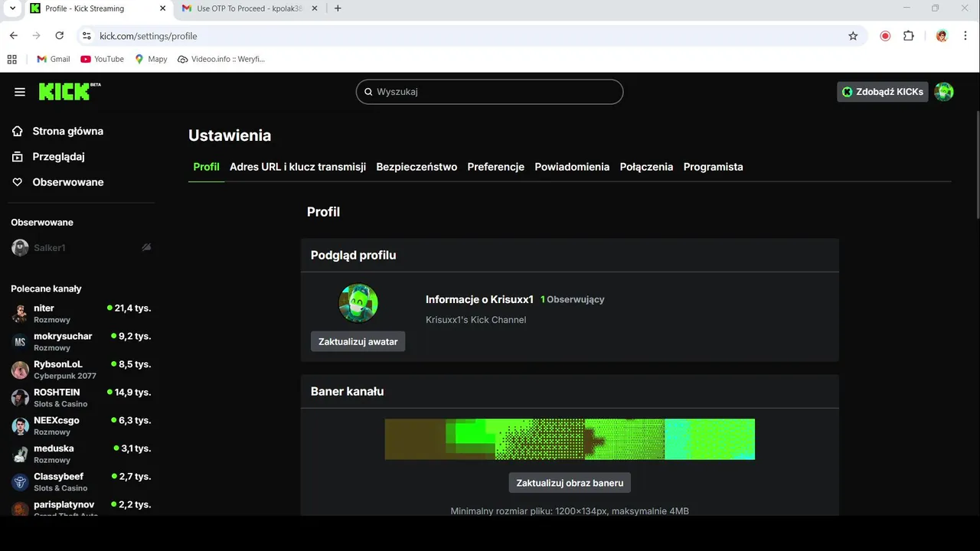The width and height of the screenshot is (980, 551).
Task: Open Videoo.info bookmark
Action: pos(221,59)
